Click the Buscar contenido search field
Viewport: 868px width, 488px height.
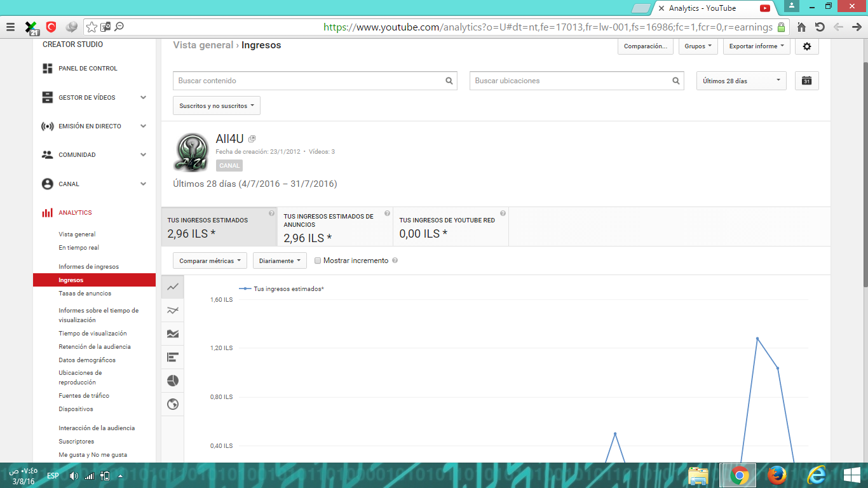pos(315,81)
